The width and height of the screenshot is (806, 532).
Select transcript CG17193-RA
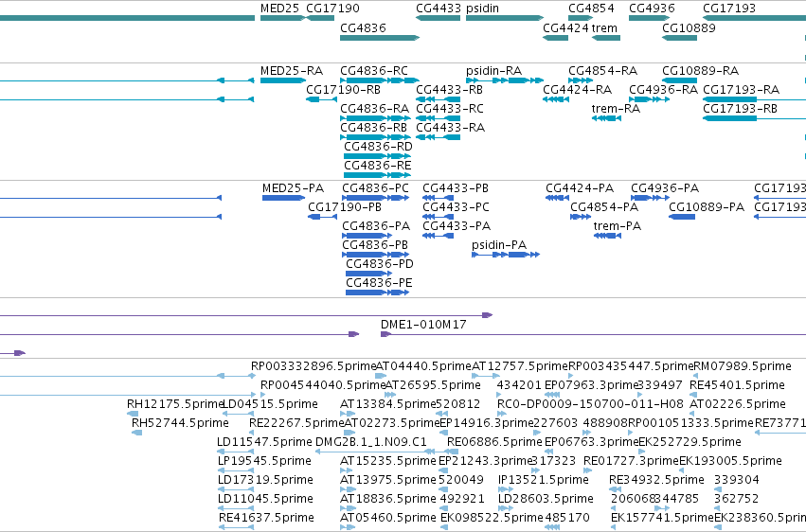point(741,89)
